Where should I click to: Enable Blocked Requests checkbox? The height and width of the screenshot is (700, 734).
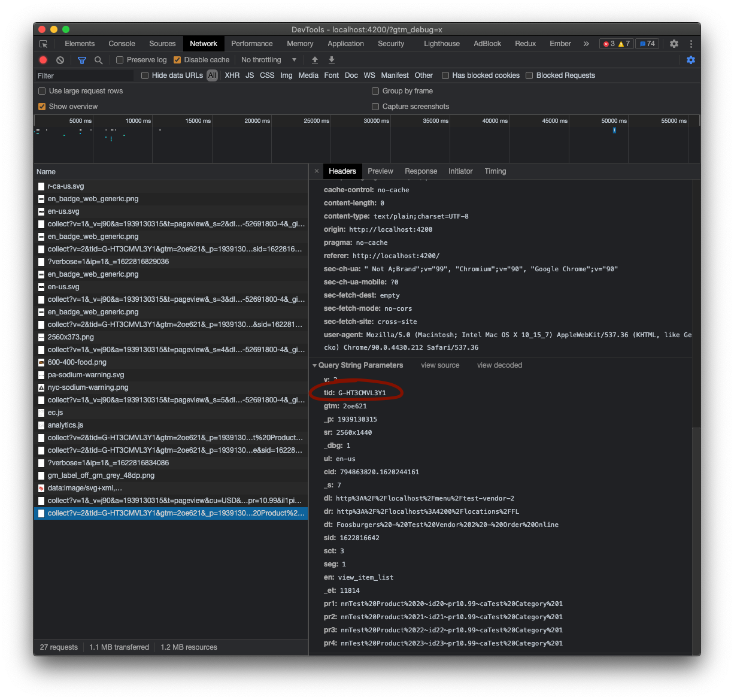coord(529,75)
